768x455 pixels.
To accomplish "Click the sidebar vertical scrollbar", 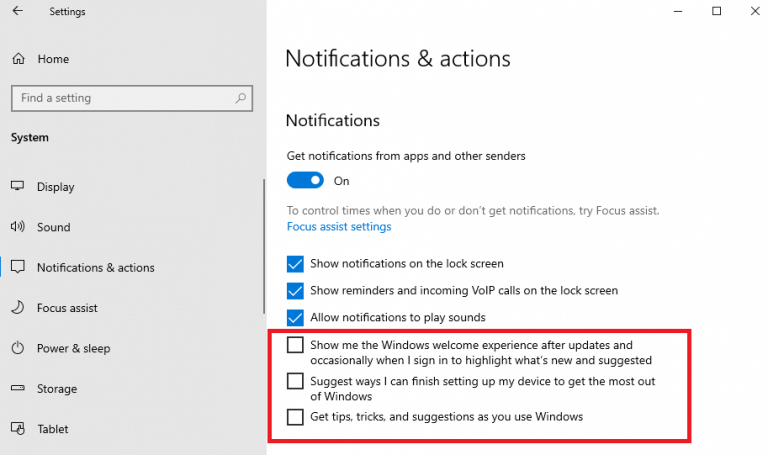I will pyautogui.click(x=264, y=246).
